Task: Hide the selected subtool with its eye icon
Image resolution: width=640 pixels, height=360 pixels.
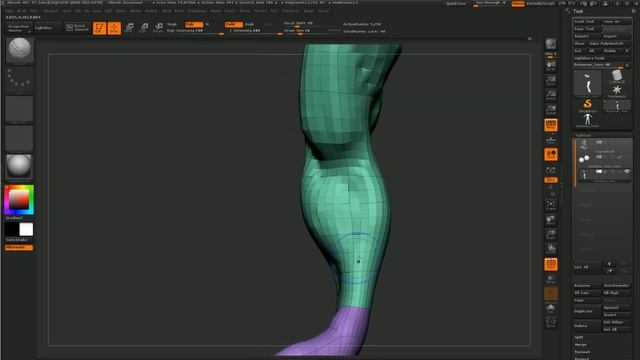Action: pyautogui.click(x=627, y=172)
